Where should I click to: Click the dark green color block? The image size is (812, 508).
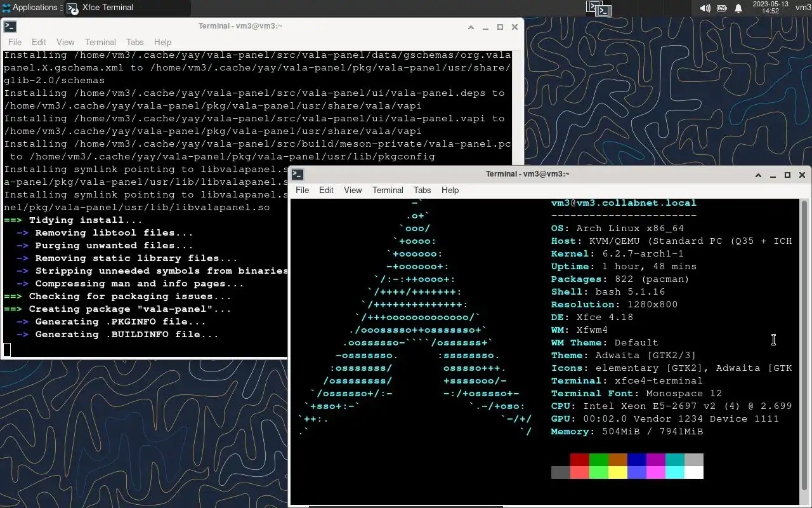coord(599,460)
